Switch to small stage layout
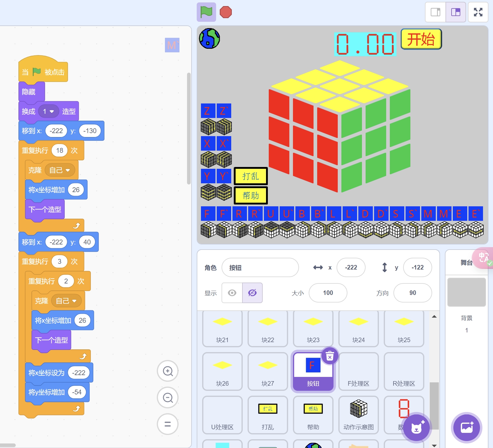 point(435,12)
